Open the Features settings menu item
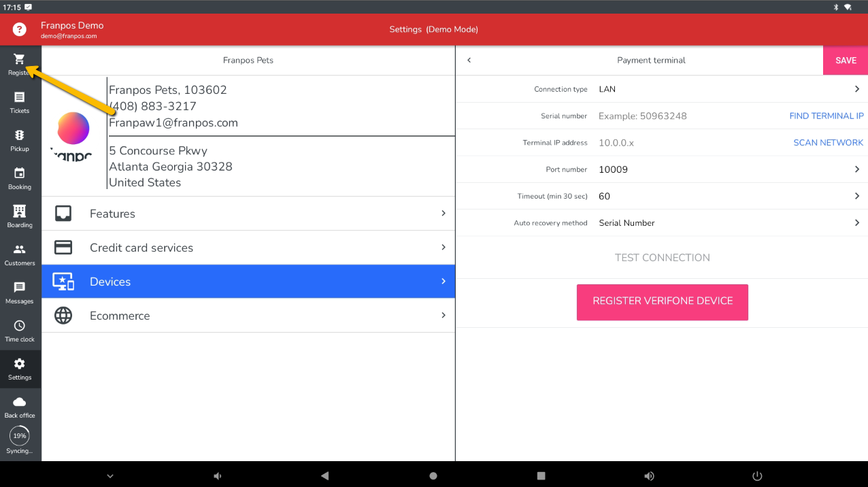Image resolution: width=868 pixels, height=487 pixels. [x=248, y=214]
